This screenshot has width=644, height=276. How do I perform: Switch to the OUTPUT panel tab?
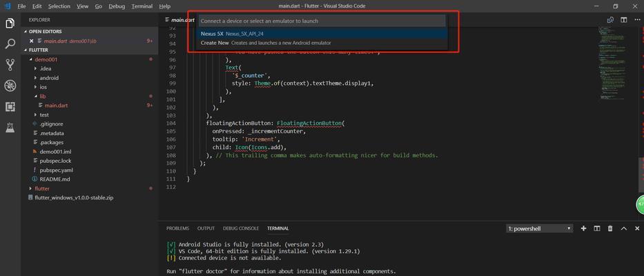tap(206, 228)
